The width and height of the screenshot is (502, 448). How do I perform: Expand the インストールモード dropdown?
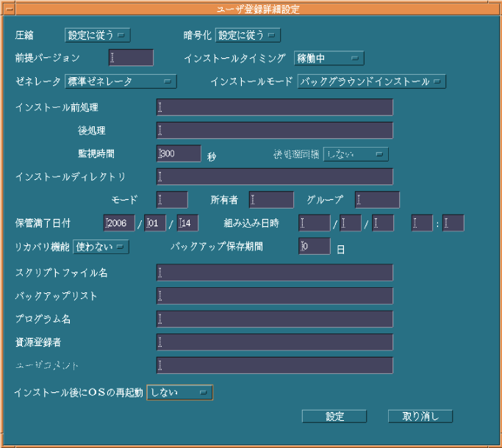point(371,82)
